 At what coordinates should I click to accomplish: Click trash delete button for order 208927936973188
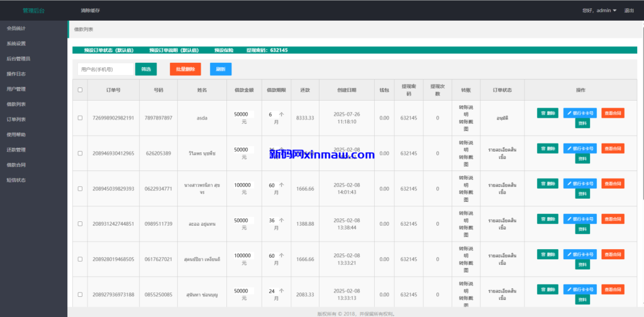548,289
